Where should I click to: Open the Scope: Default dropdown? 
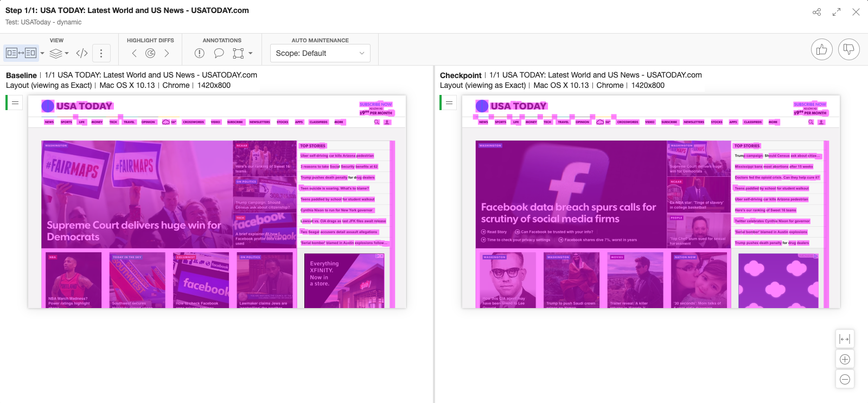[x=320, y=53]
